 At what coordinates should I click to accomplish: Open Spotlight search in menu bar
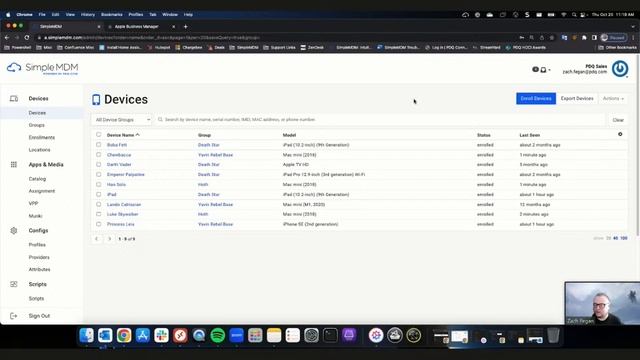574,15
